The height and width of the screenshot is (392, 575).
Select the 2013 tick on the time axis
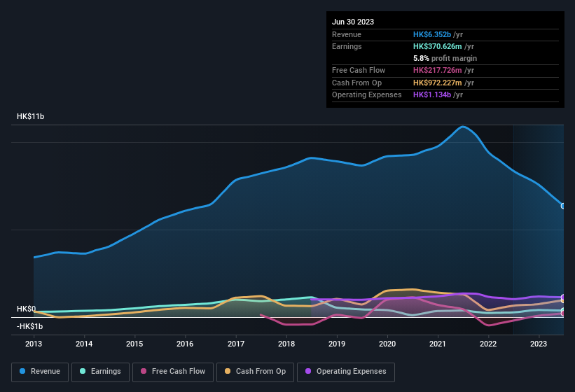click(x=34, y=344)
